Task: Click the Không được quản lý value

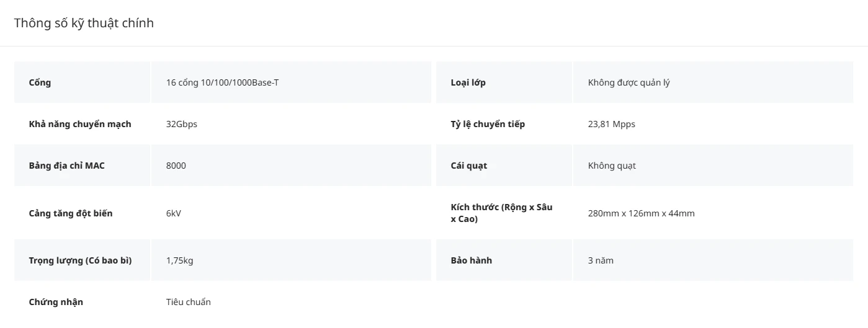Action: coord(629,82)
